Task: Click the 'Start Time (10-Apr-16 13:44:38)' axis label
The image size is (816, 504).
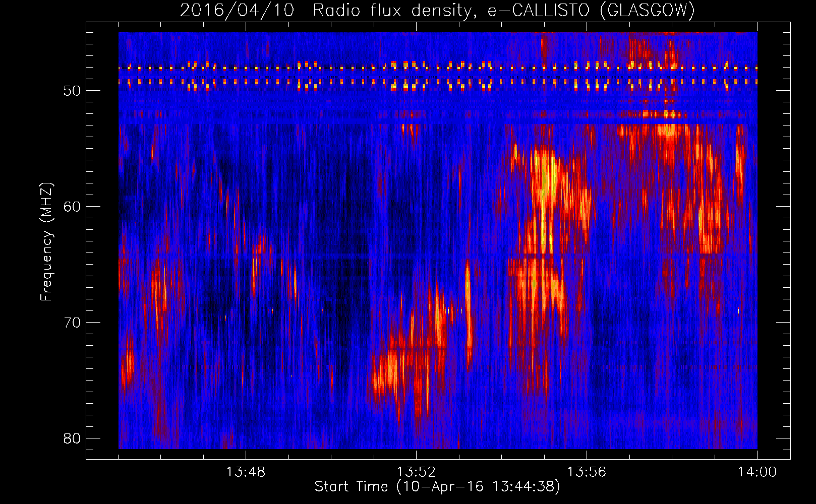Action: (437, 487)
